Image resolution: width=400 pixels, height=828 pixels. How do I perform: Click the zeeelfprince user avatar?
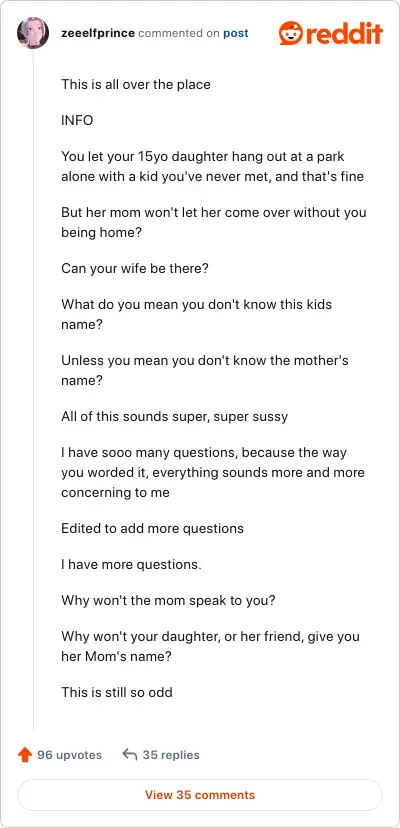coord(33,33)
